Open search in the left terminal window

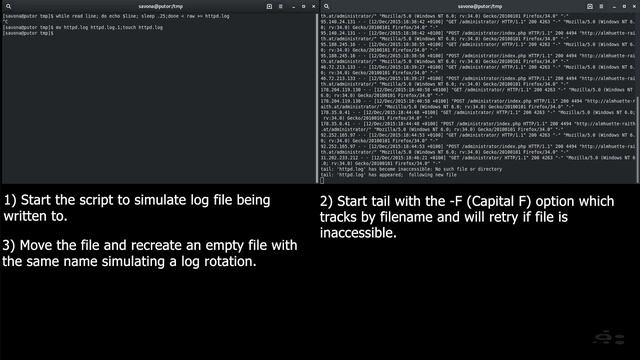click(x=8, y=7)
